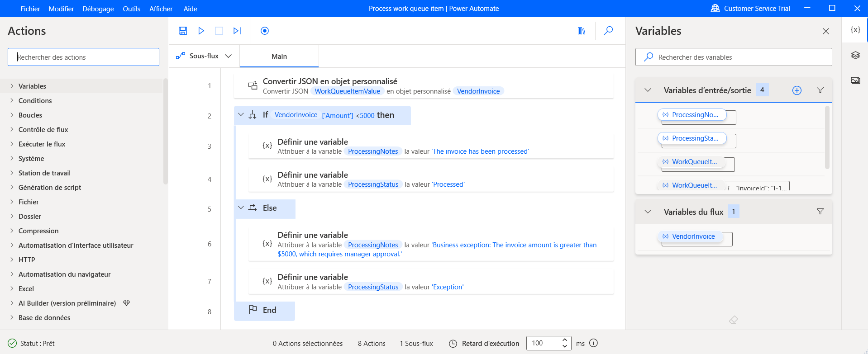
Task: Click the eraser clear-values icon
Action: (734, 320)
